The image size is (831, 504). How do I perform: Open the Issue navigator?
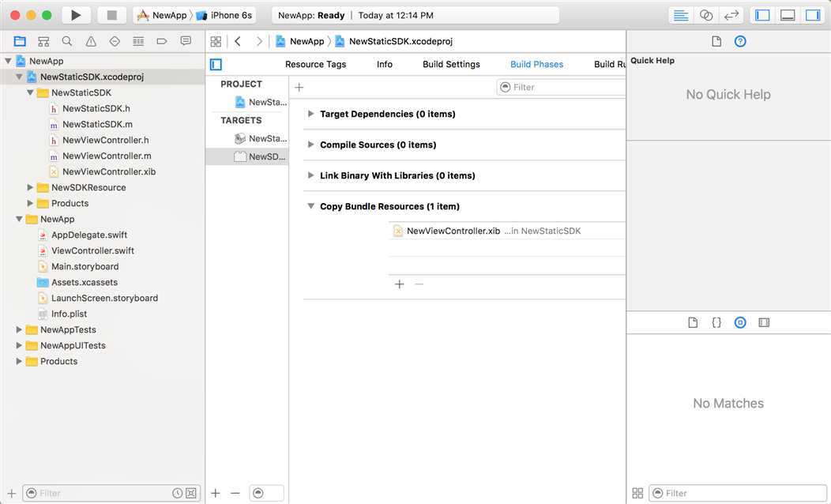coord(91,41)
